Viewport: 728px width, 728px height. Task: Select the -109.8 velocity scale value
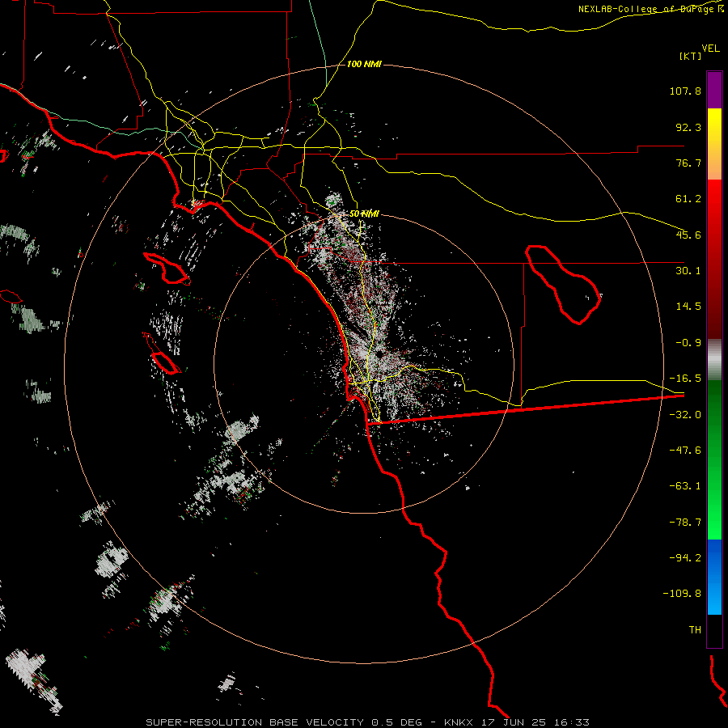(682, 594)
